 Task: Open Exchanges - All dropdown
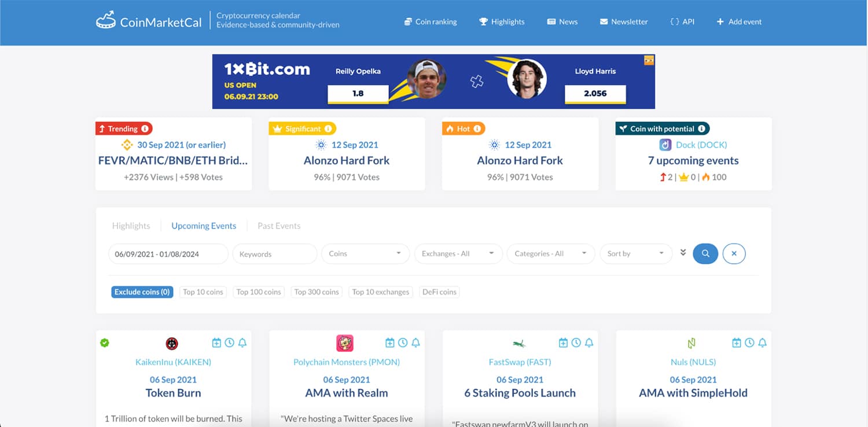[458, 253]
